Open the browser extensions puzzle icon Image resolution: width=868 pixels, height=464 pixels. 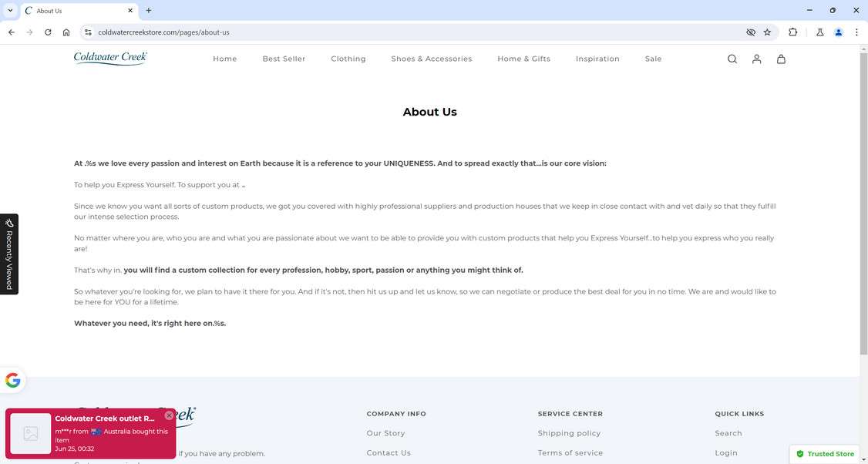coord(792,32)
